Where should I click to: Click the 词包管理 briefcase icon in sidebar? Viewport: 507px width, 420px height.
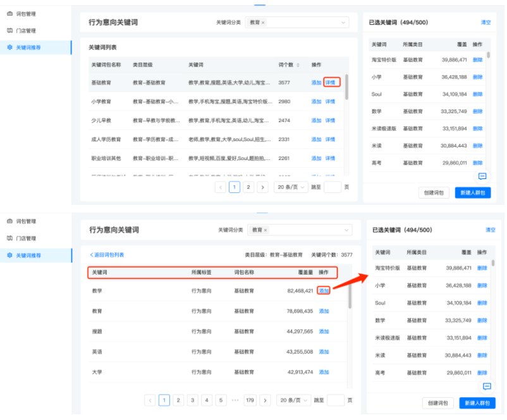[9, 15]
